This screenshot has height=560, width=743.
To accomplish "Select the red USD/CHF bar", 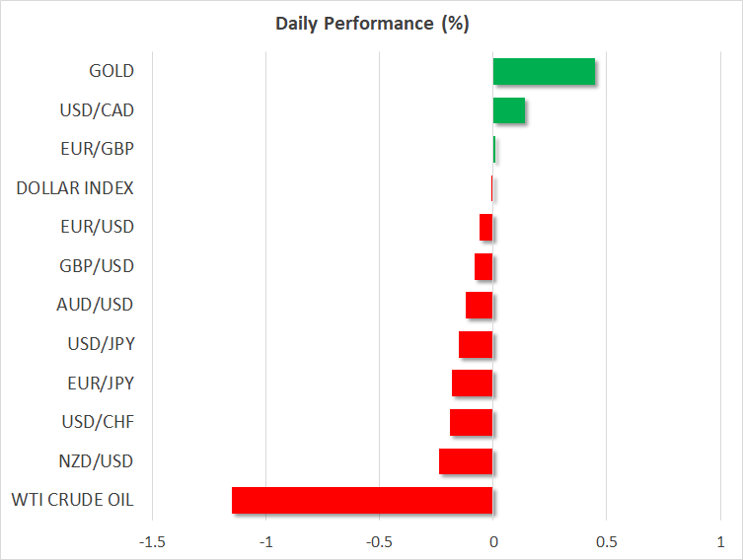I will click(x=471, y=422).
